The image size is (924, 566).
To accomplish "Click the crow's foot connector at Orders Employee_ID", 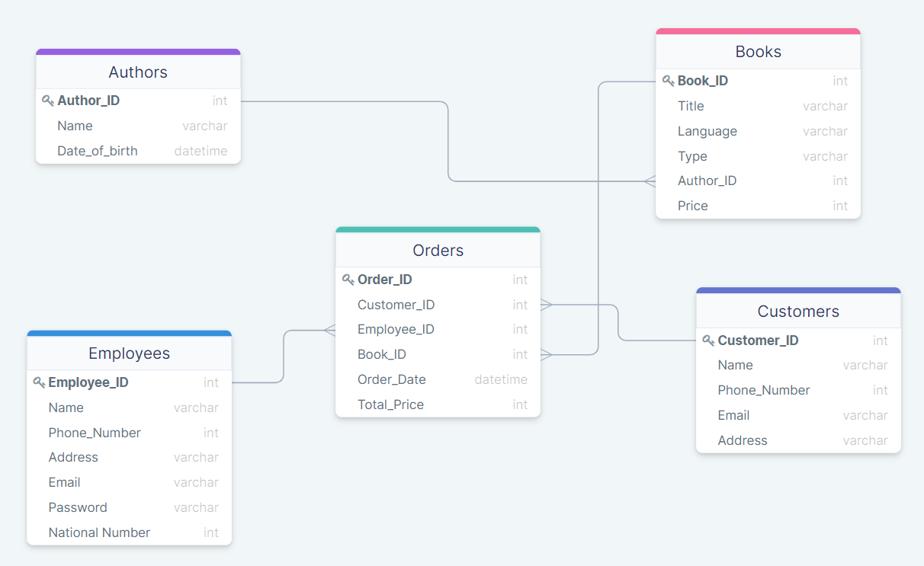I will 329,330.
